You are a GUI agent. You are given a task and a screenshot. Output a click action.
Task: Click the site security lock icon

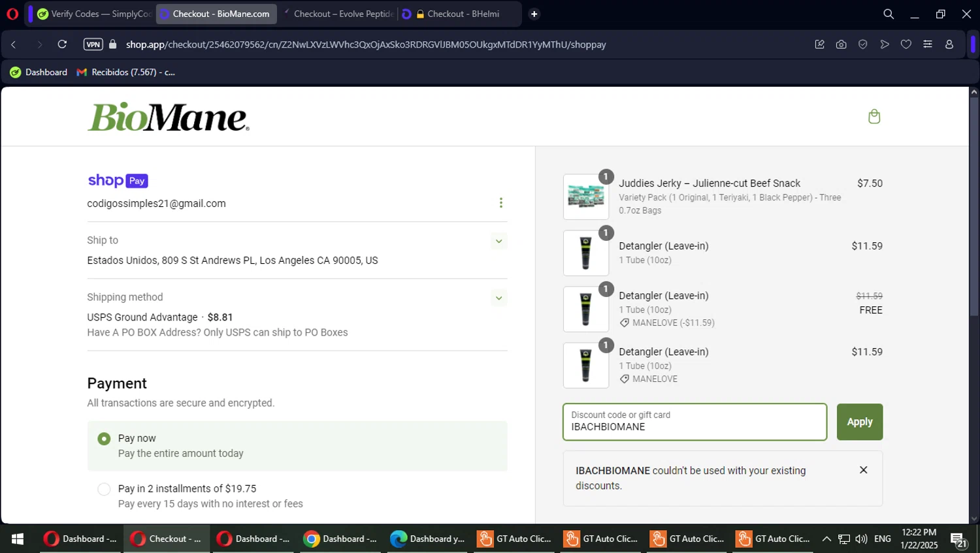(x=113, y=44)
